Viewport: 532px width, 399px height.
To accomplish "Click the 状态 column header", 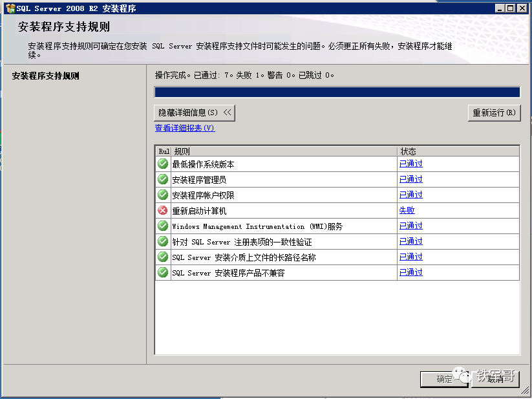I will click(x=458, y=151).
